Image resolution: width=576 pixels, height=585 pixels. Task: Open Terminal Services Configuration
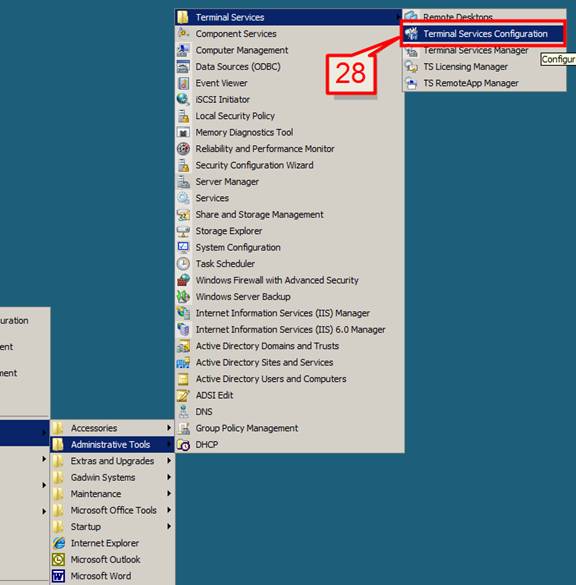[484, 34]
